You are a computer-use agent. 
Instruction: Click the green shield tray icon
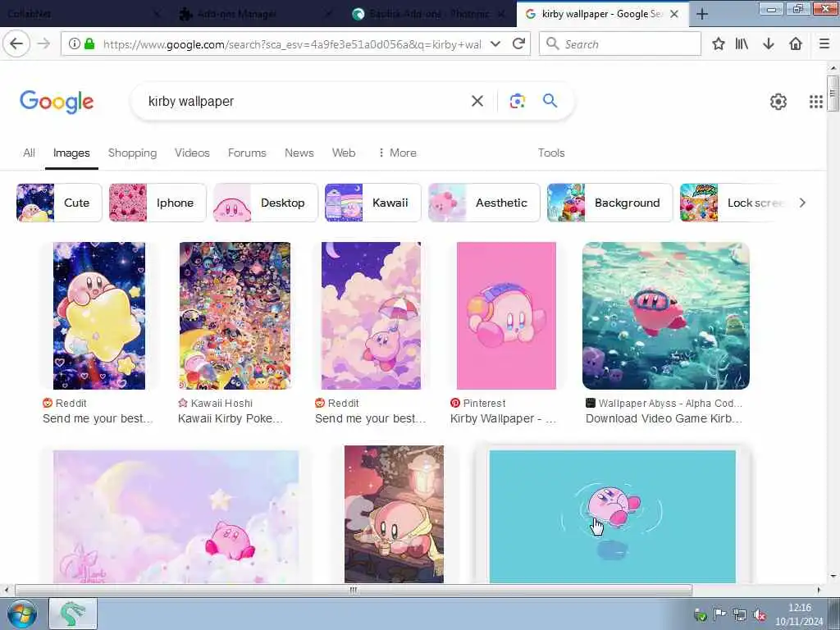coord(700,615)
